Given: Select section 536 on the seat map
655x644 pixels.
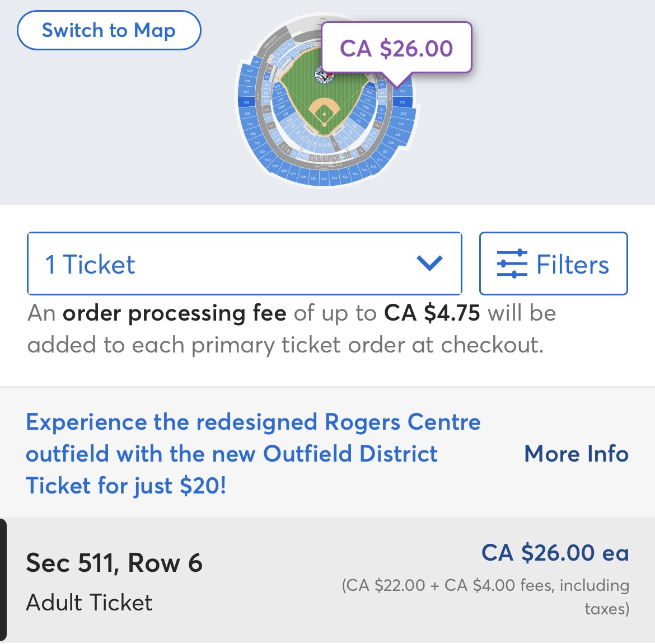Looking at the screenshot, I should point(246,102).
